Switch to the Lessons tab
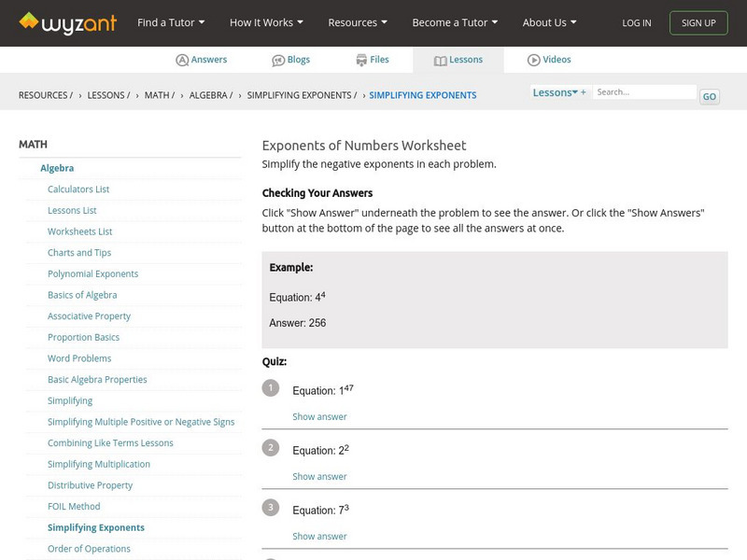The height and width of the screenshot is (560, 747). point(458,60)
